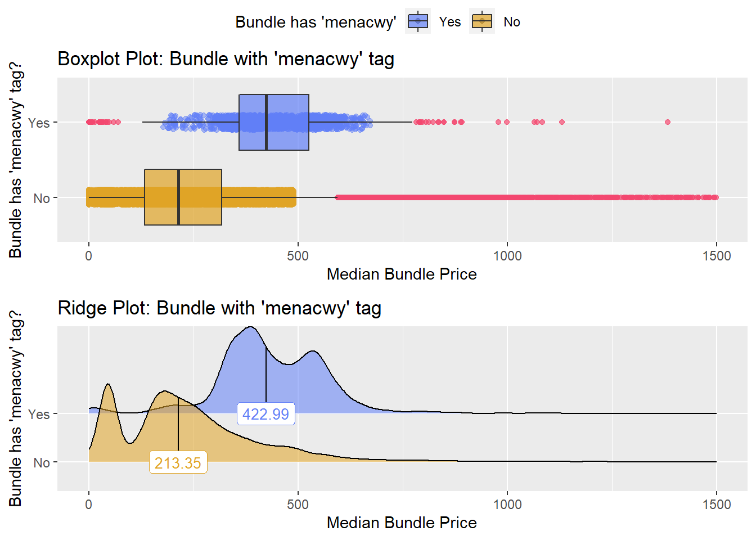Click the 'Bundle has menacwy' legend title
Screen dimensions: 756x540
click(x=316, y=22)
